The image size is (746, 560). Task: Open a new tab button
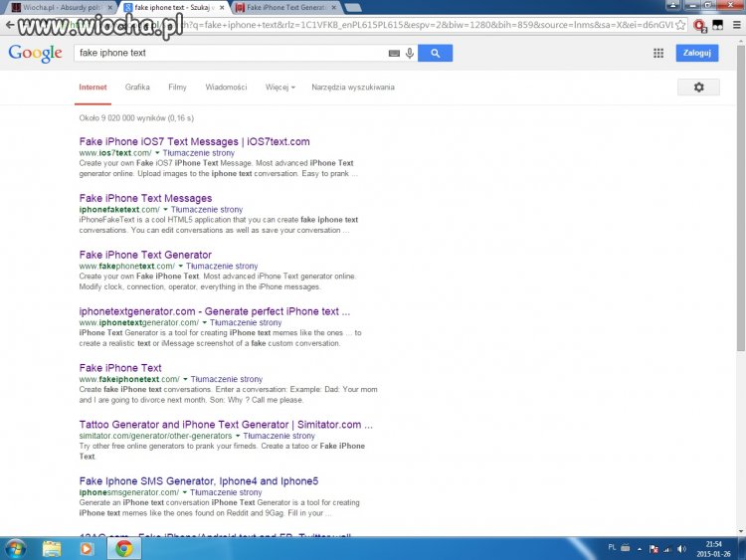[x=352, y=8]
